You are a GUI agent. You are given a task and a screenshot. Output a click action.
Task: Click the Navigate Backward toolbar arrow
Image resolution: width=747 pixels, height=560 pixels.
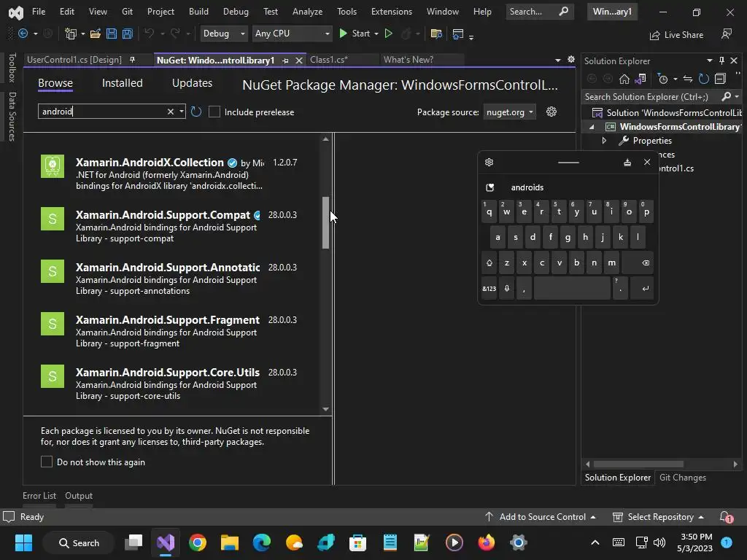[x=23, y=34]
